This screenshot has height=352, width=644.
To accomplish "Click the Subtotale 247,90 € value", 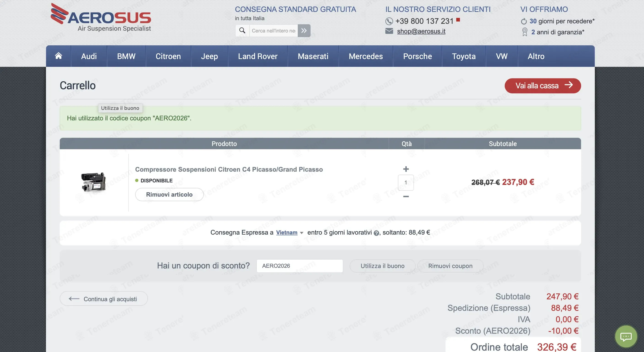I will [562, 296].
